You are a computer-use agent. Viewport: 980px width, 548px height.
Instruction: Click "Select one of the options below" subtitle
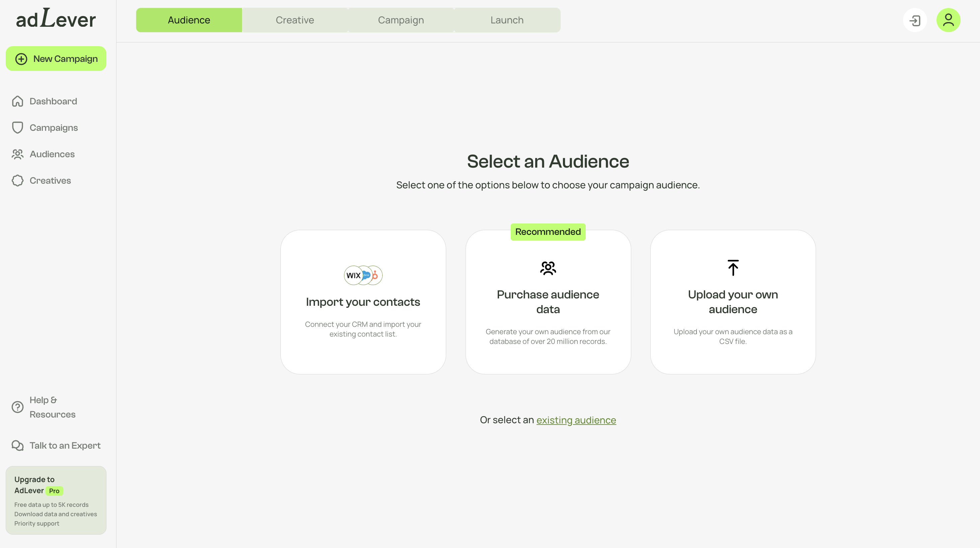coord(548,185)
